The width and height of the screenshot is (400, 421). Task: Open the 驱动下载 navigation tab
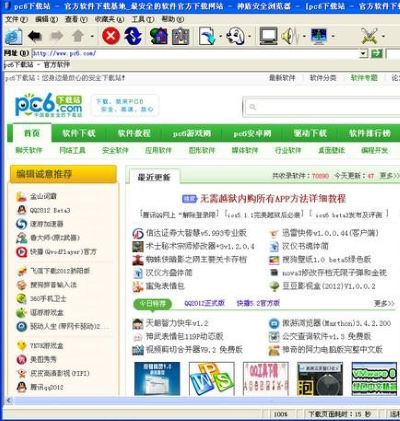click(x=310, y=133)
